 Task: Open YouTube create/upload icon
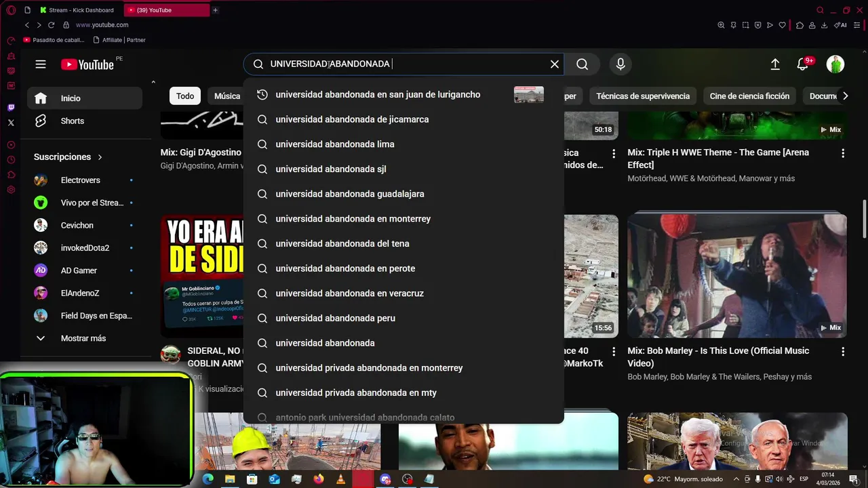[x=775, y=64]
